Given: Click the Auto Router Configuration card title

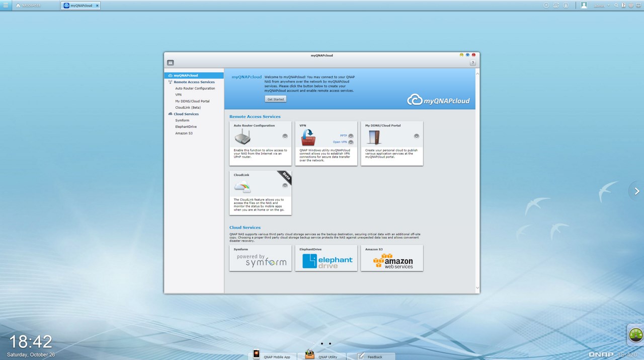Looking at the screenshot, I should click(x=254, y=126).
